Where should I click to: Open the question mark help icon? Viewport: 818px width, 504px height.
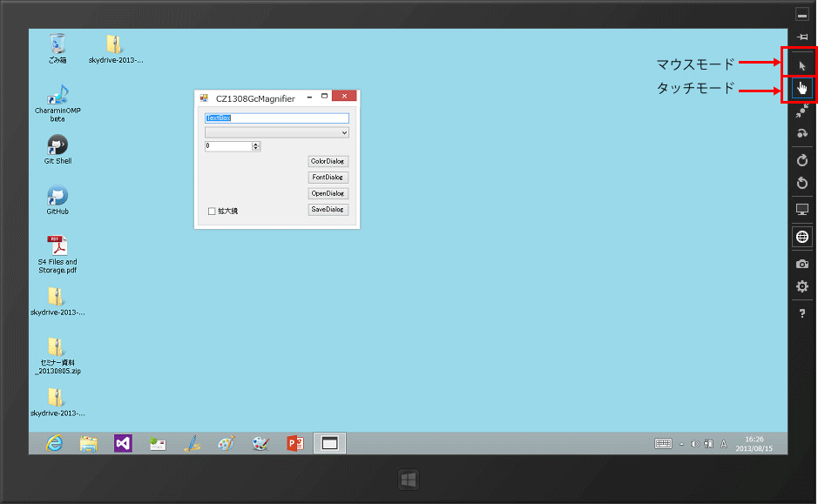pos(801,312)
